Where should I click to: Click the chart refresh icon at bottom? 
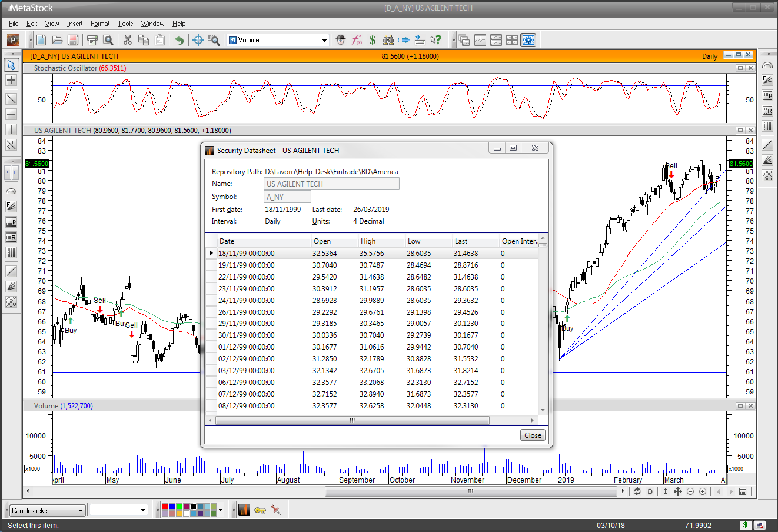(637, 491)
